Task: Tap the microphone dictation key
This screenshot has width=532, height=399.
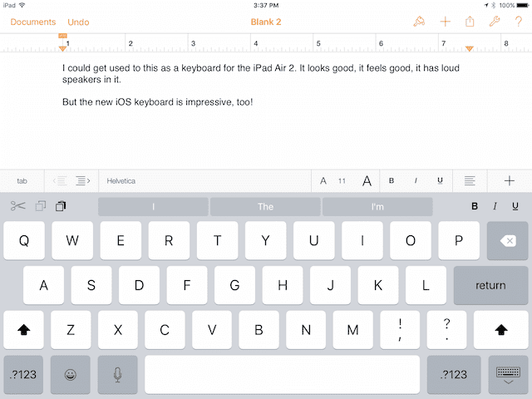Action: tap(117, 375)
